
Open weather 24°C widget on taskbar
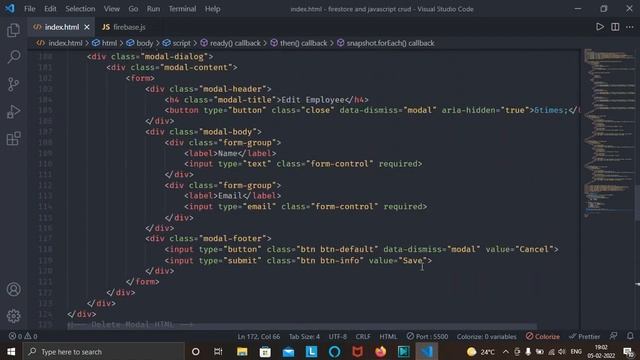(481, 351)
